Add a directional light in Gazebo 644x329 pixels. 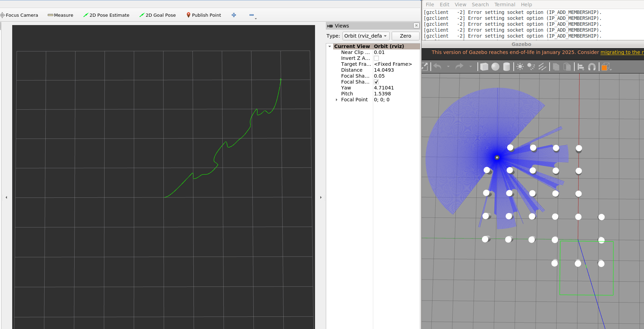click(x=542, y=66)
